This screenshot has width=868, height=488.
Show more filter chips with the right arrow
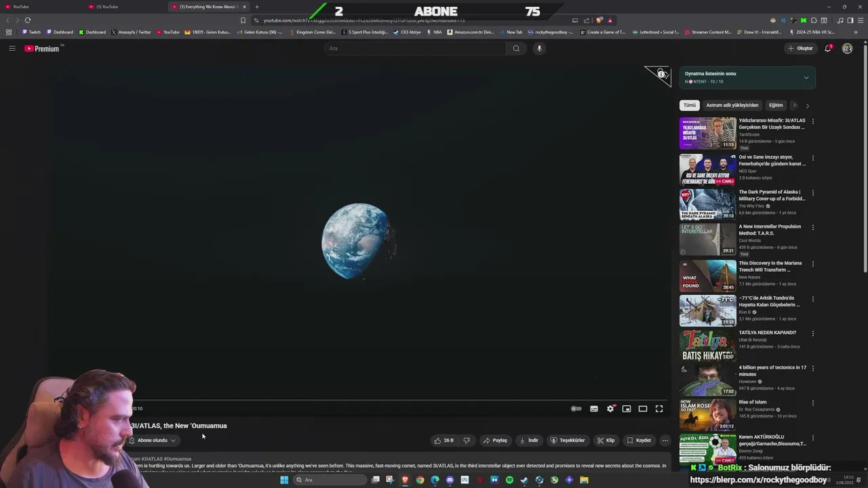coord(807,106)
